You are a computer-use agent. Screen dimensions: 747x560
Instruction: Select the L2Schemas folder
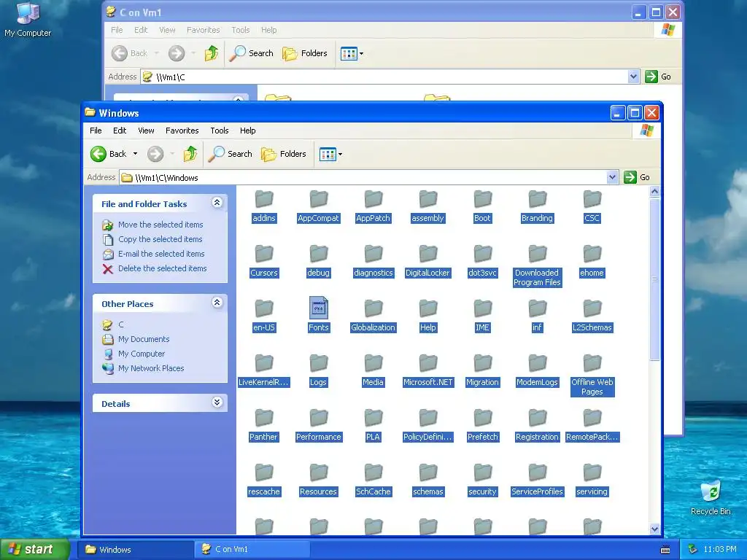pos(592,316)
